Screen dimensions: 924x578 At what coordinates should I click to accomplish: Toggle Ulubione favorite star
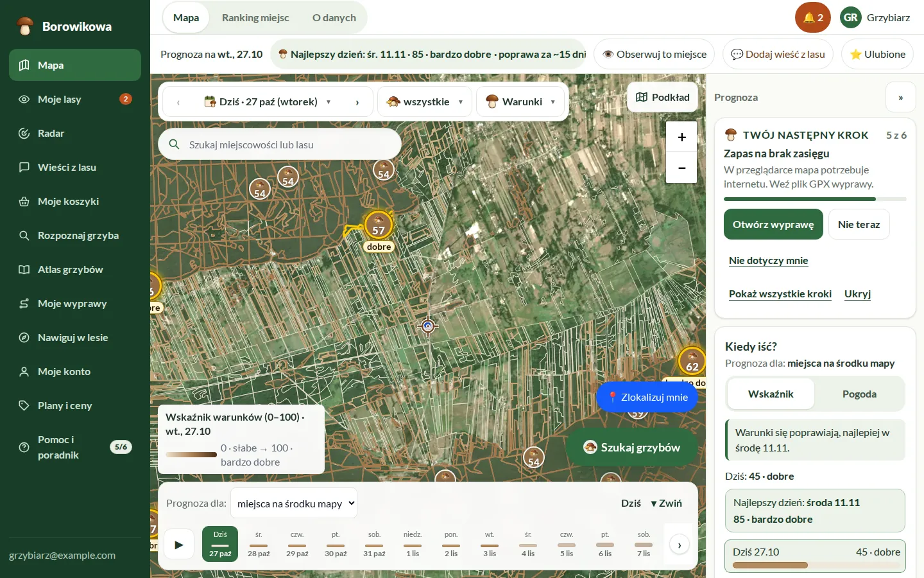(877, 54)
